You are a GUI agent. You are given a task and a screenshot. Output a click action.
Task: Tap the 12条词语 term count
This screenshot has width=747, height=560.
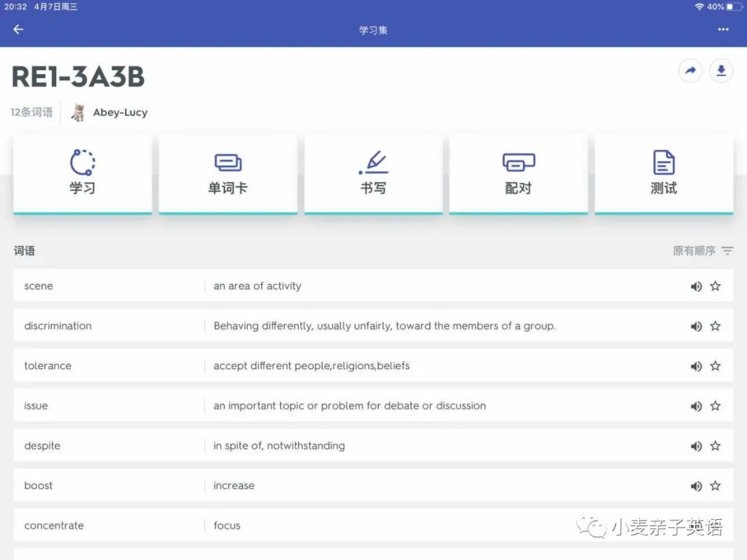pos(31,113)
